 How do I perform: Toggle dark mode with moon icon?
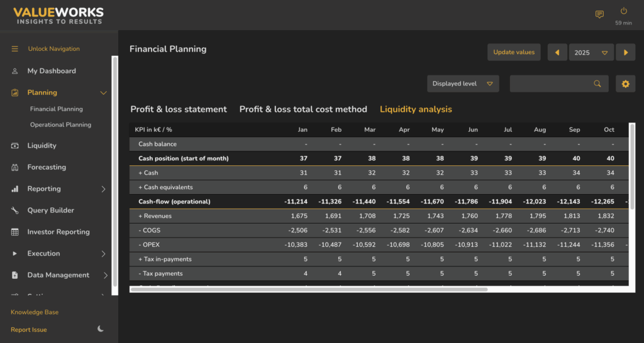101,329
